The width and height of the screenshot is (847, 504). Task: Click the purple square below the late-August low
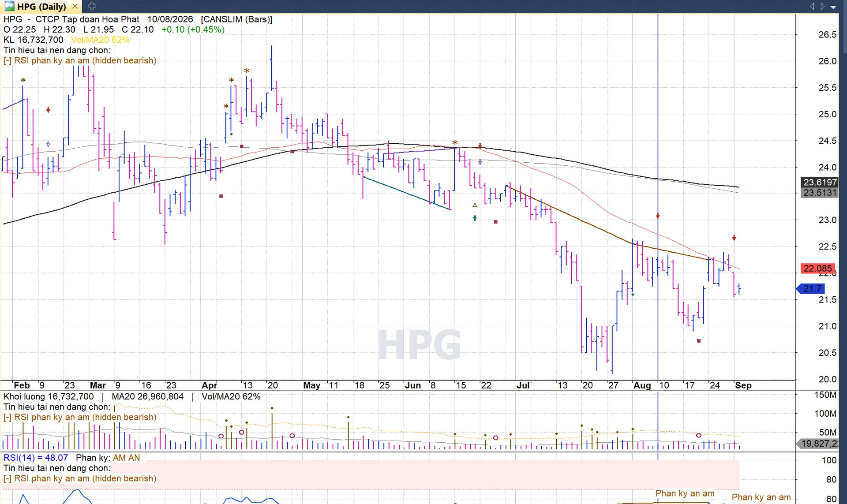(x=699, y=341)
